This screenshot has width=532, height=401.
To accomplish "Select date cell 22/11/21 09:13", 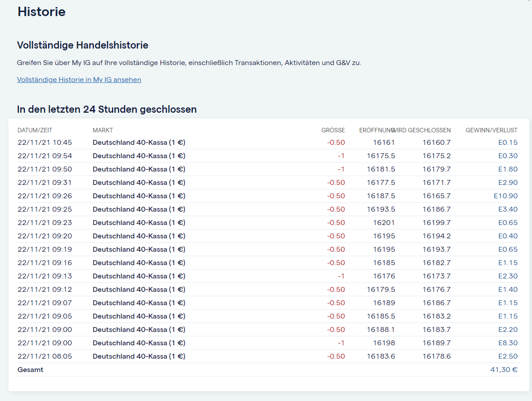I will click(x=45, y=276).
